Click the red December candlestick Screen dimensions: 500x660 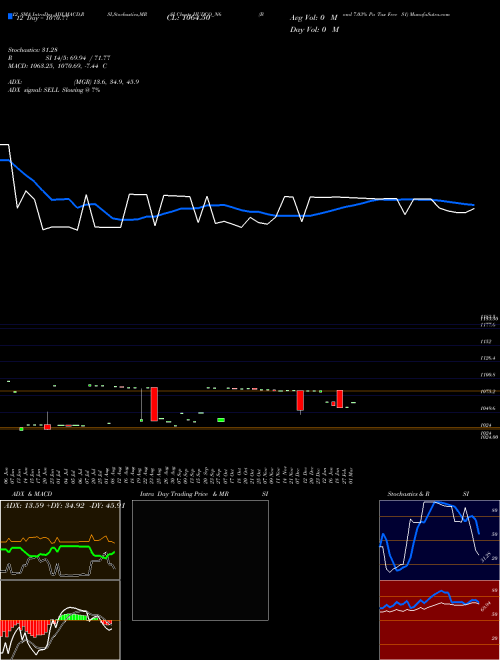tap(300, 400)
